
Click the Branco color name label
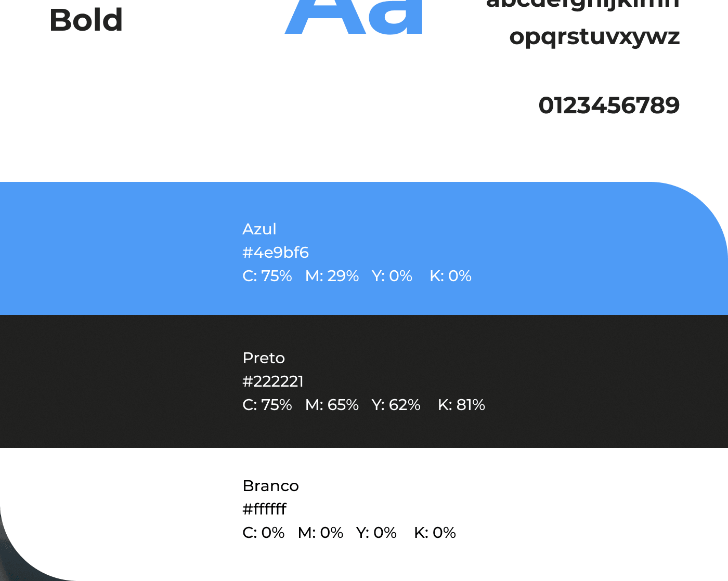coord(271,486)
